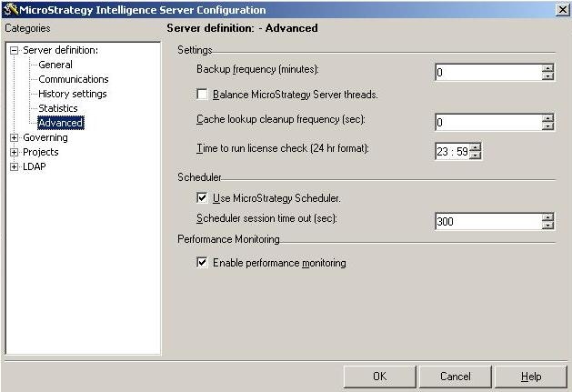Screen dimensions: 572x392
Task: Decrease Scheduler session time out value
Action: tap(548, 226)
